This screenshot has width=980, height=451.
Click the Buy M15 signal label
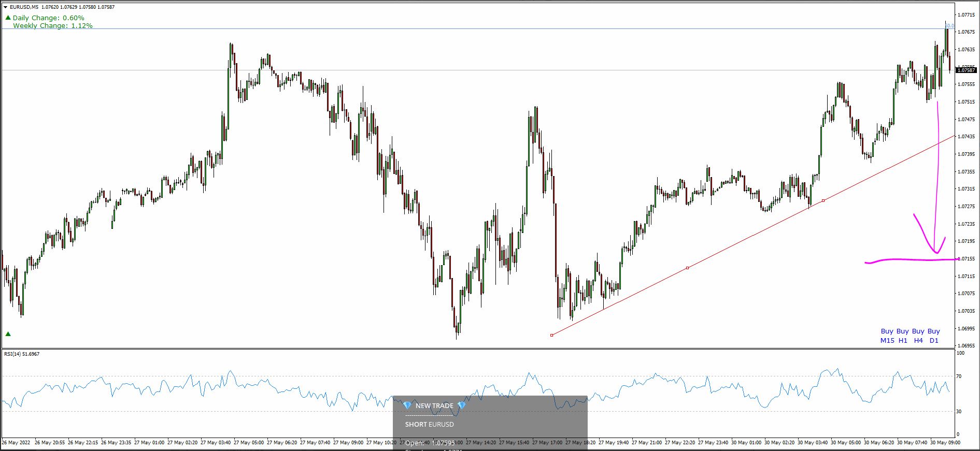click(887, 336)
